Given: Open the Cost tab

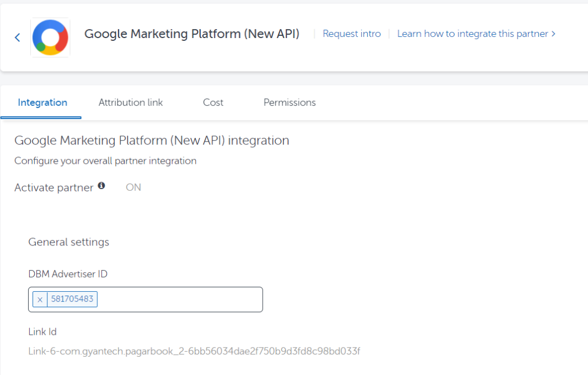Looking at the screenshot, I should pyautogui.click(x=213, y=103).
